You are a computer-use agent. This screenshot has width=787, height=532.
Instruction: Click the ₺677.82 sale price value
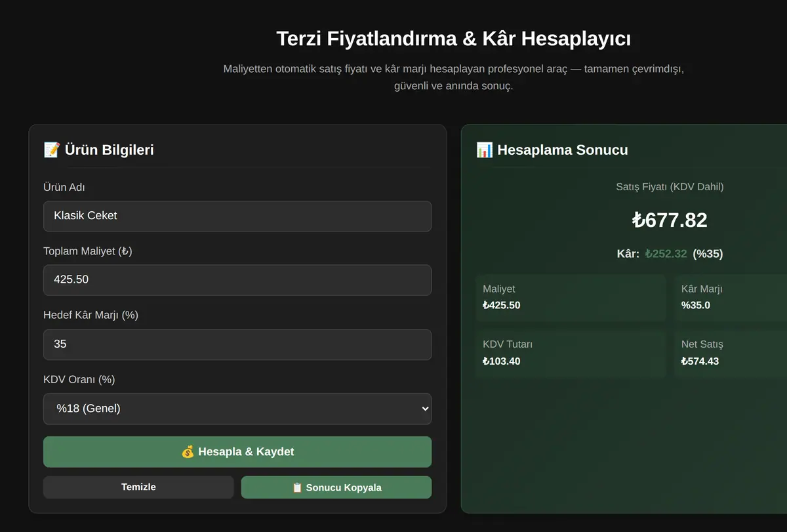click(670, 220)
